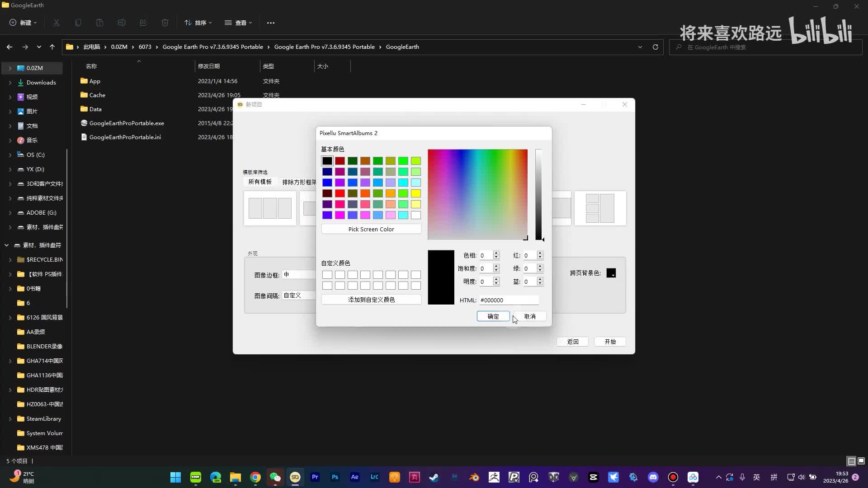Click 添加到自定义颜色 button

point(371,300)
